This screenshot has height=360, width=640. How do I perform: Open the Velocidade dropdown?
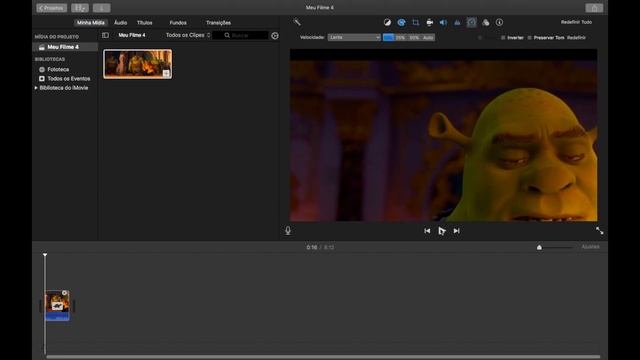coord(354,38)
